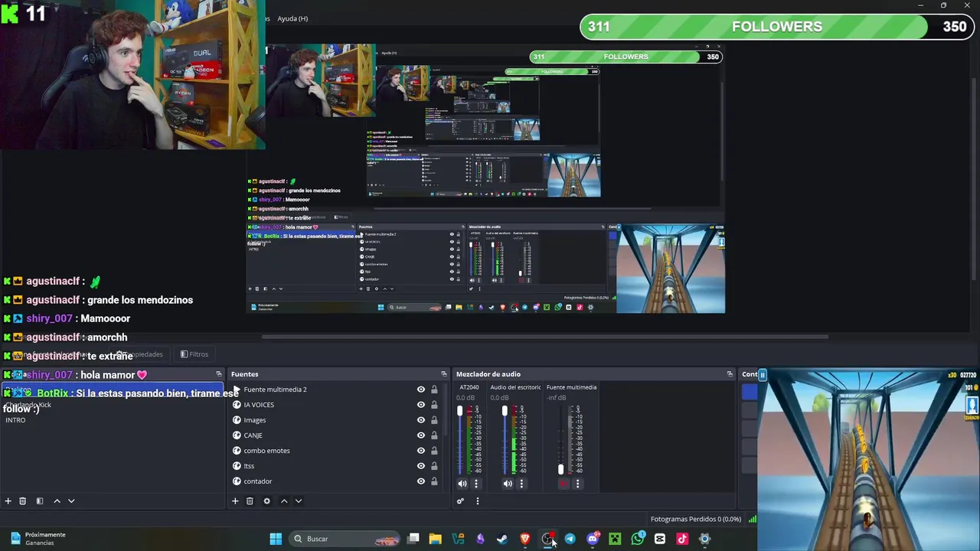The width and height of the screenshot is (980, 551).
Task: Pop out the Escenas panel with its dock icon
Action: 219,374
